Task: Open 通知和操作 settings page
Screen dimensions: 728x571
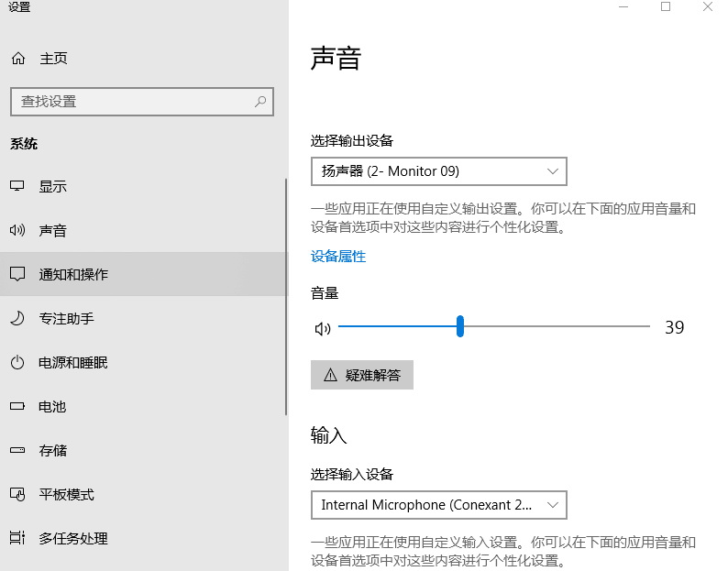Action: tap(73, 275)
